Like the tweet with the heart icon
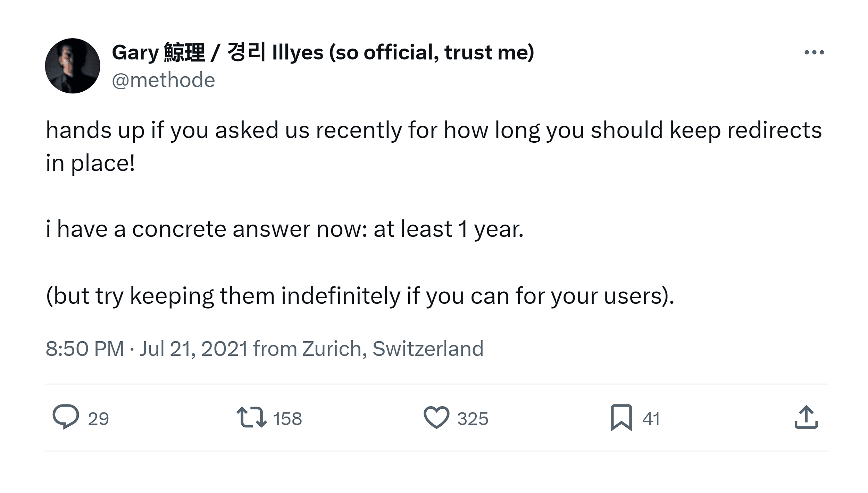The width and height of the screenshot is (868, 493). click(x=436, y=417)
